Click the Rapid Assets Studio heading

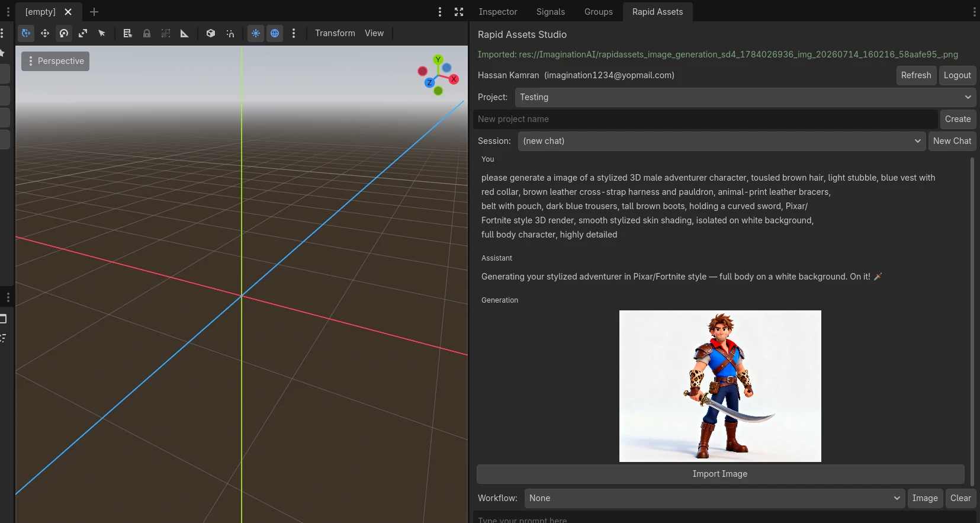pos(522,35)
